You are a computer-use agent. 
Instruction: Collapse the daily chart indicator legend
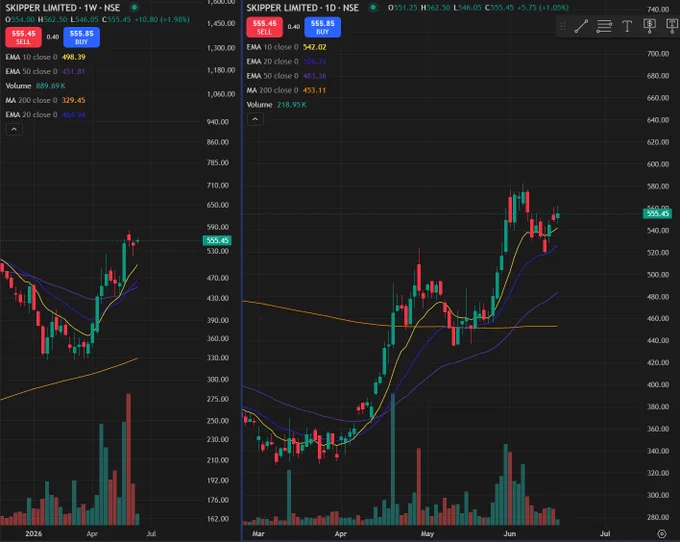(255, 119)
